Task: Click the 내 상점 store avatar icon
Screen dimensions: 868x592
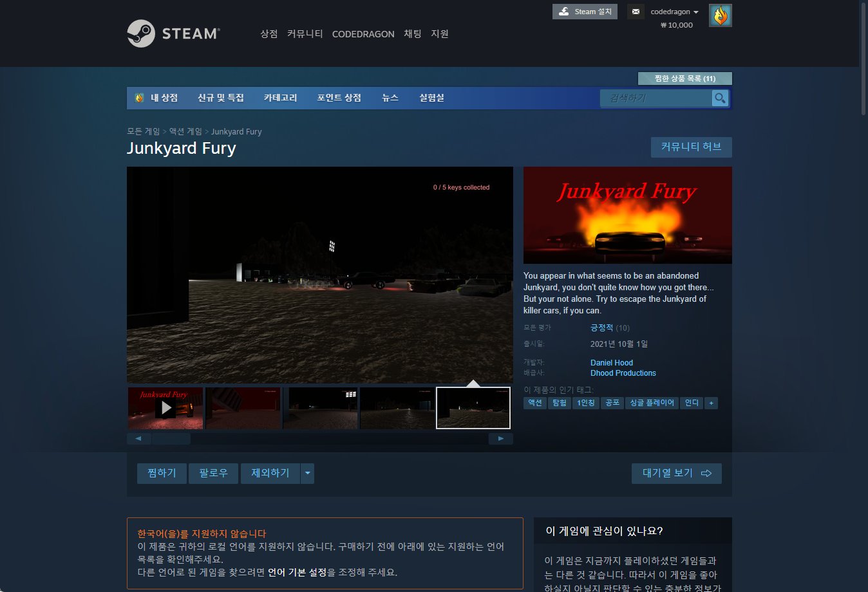Action: (x=139, y=98)
